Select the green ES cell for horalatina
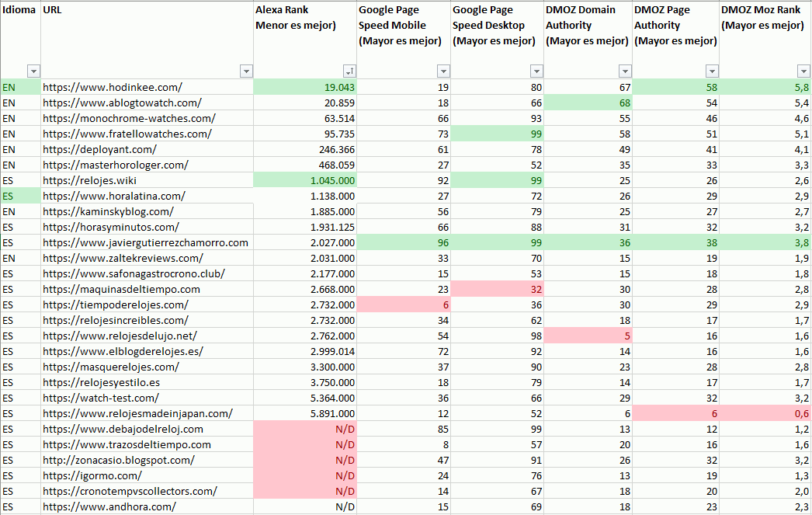812x515 pixels. (x=19, y=196)
